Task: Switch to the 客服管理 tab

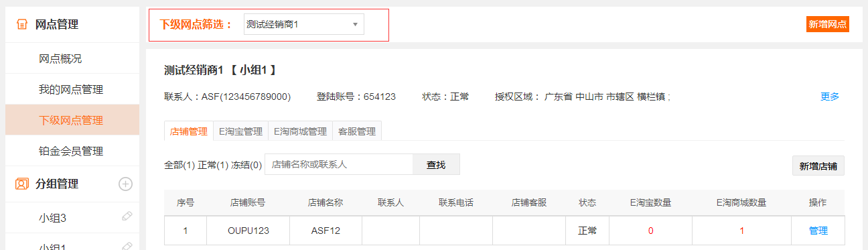Action: [x=357, y=131]
